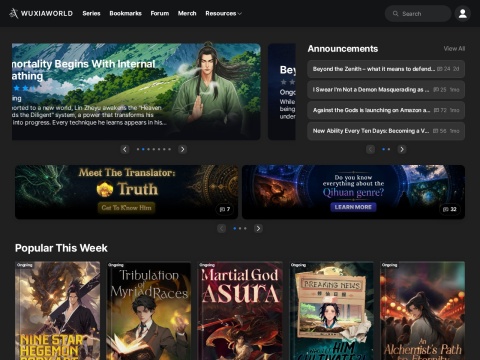
Task: Advance to next featured novel slide
Action: [182, 149]
